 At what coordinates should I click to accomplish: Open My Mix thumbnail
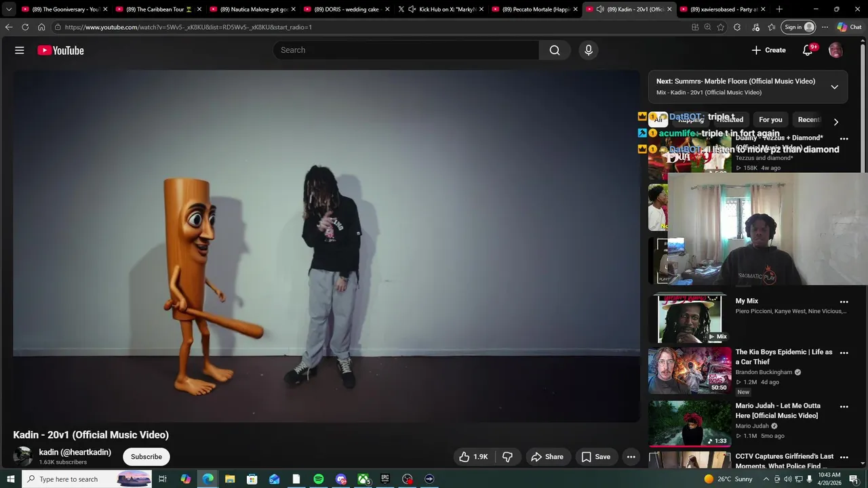(x=690, y=319)
